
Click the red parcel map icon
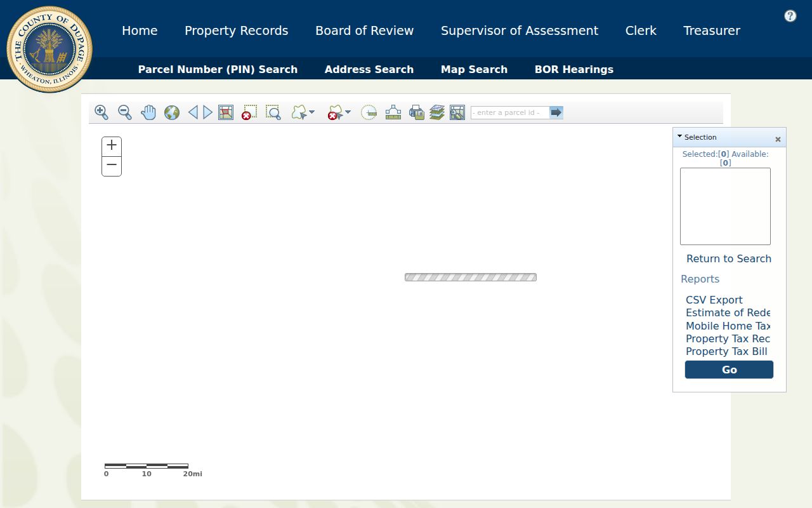pyautogui.click(x=226, y=112)
